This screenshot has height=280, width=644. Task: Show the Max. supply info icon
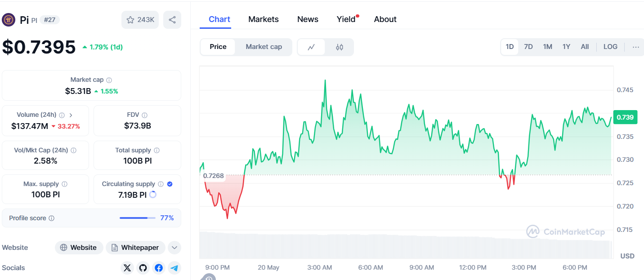click(x=64, y=184)
